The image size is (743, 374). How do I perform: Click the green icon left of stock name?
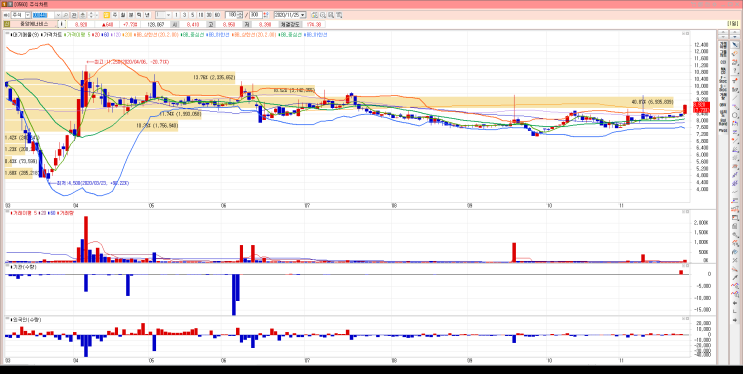pyautogui.click(x=7, y=24)
